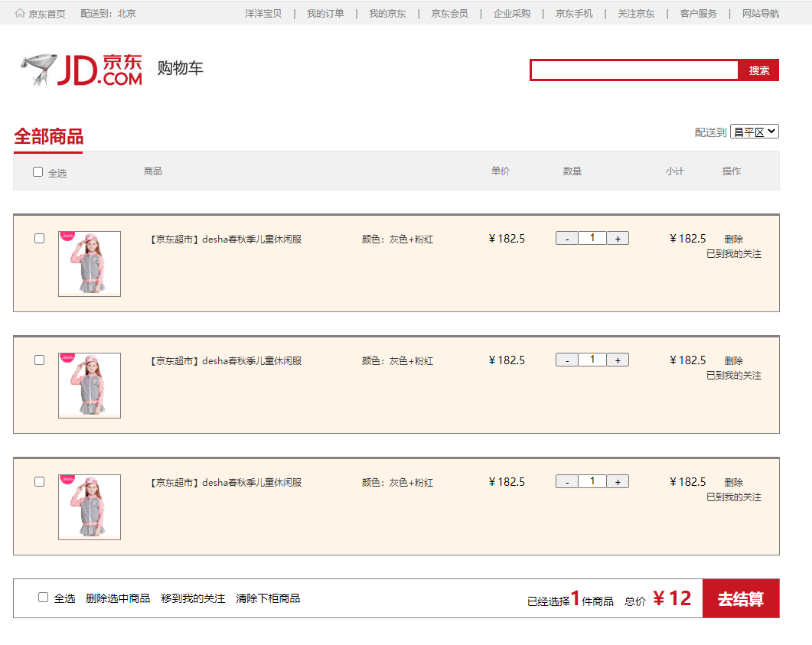This screenshot has height=645, width=812.
Task: Decrease quantity of the second product
Action: coord(567,360)
